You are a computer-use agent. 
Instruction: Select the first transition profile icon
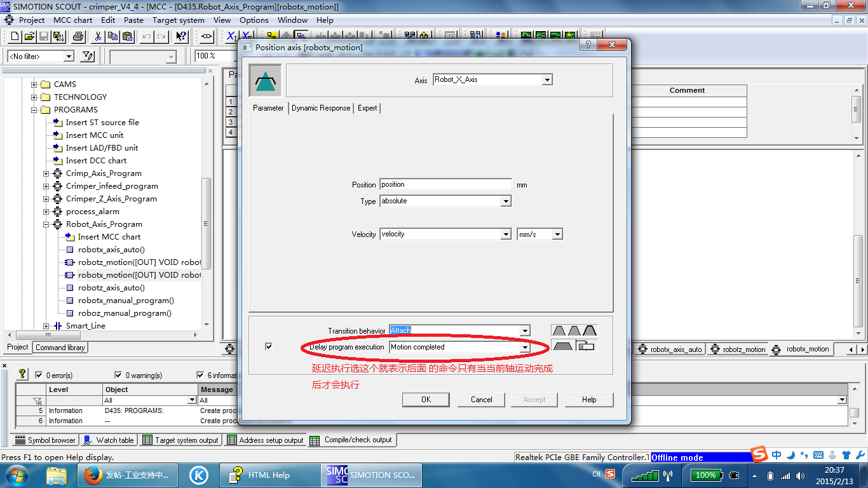coord(559,330)
